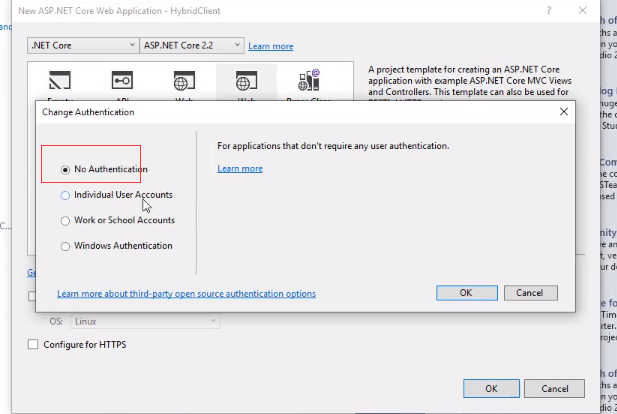Cancel the Change Authentication dialog
The image size is (617, 414).
pyautogui.click(x=531, y=293)
